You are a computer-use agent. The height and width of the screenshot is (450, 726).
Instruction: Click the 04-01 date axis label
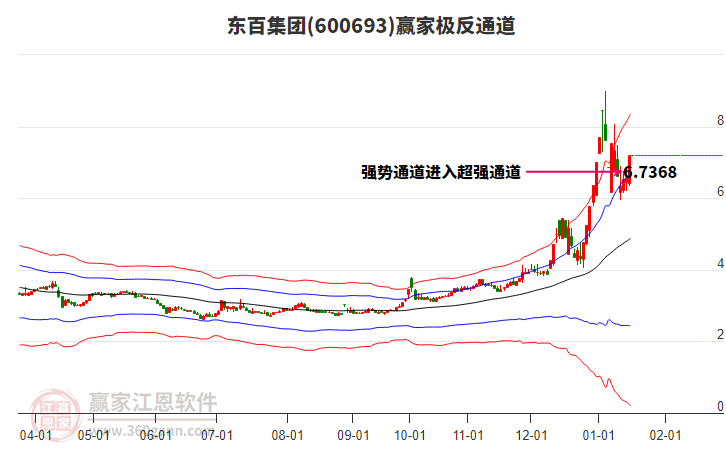36,435
